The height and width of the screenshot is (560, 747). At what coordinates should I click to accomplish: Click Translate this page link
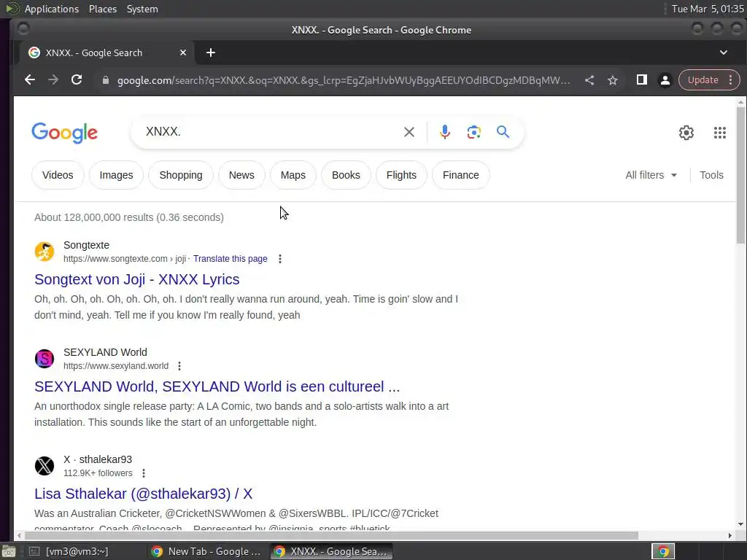click(x=230, y=259)
